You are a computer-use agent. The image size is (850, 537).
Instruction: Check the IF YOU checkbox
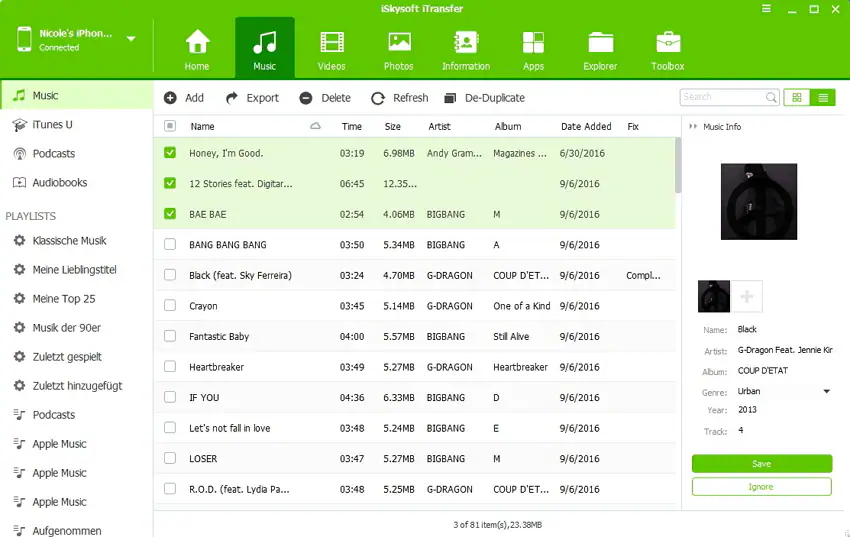pos(170,397)
